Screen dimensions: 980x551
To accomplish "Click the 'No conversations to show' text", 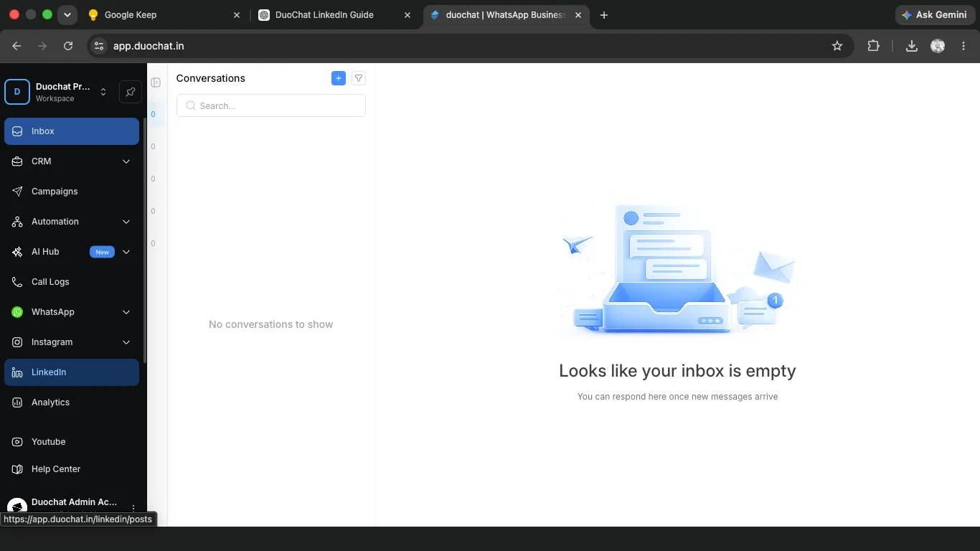I will [x=271, y=324].
